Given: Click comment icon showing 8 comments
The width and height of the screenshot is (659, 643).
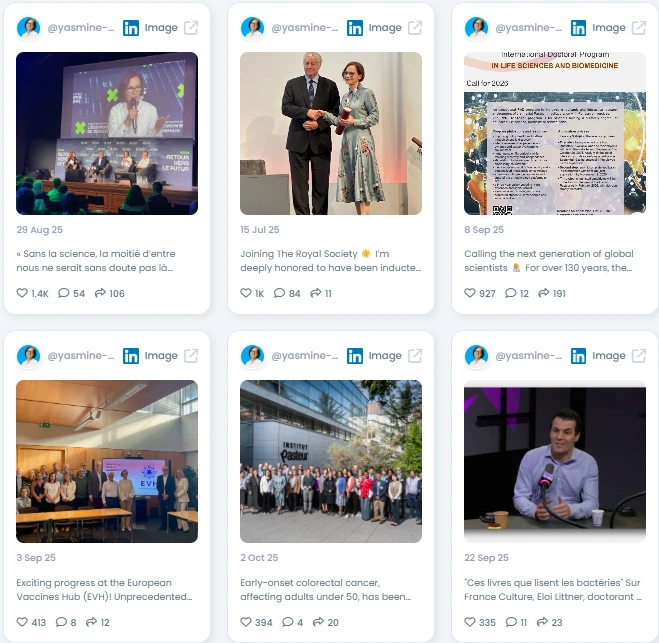Looking at the screenshot, I should [x=61, y=622].
